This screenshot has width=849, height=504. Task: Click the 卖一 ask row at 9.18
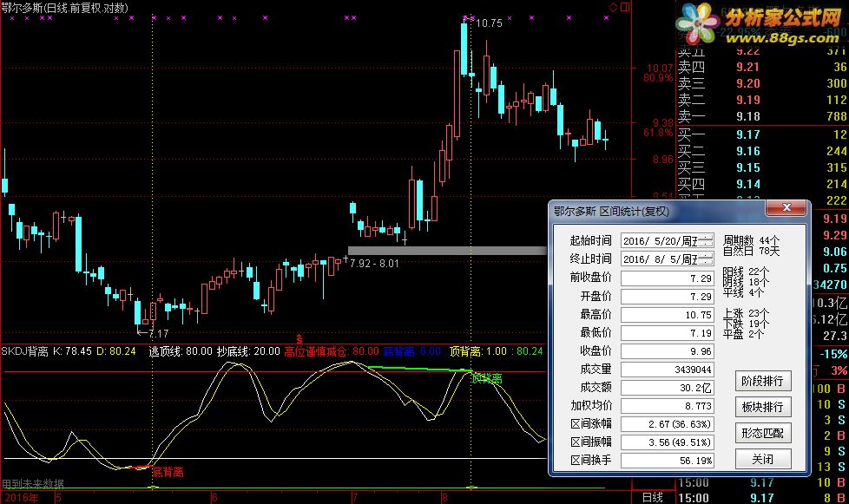pos(762,116)
